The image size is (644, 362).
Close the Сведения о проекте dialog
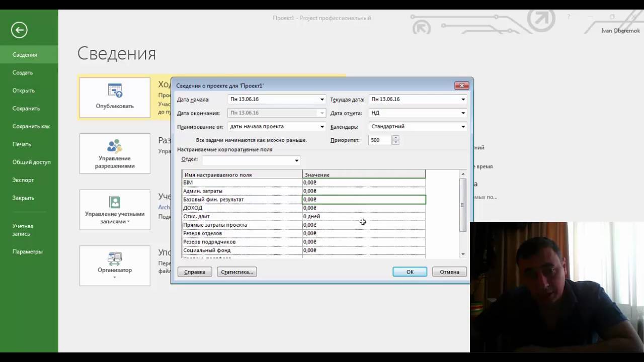(461, 85)
